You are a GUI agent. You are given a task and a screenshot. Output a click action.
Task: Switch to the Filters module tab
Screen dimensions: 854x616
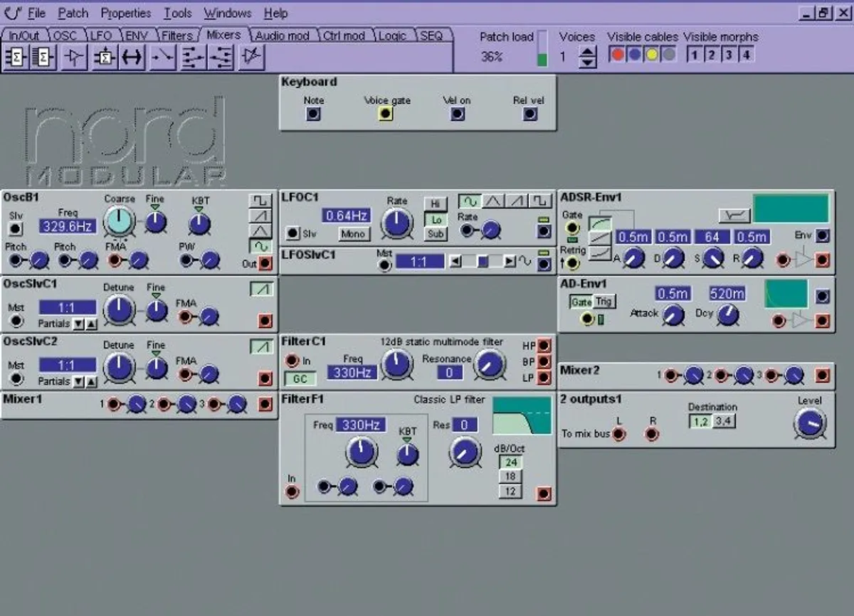tap(177, 36)
